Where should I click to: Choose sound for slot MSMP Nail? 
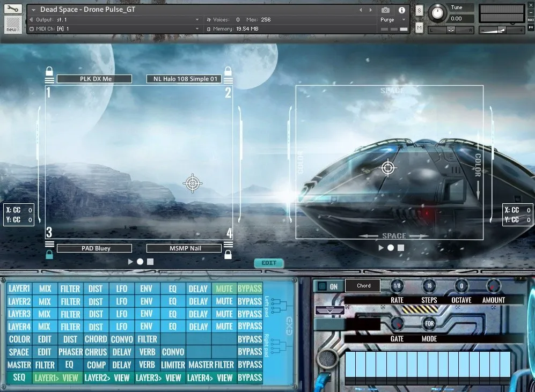click(184, 248)
